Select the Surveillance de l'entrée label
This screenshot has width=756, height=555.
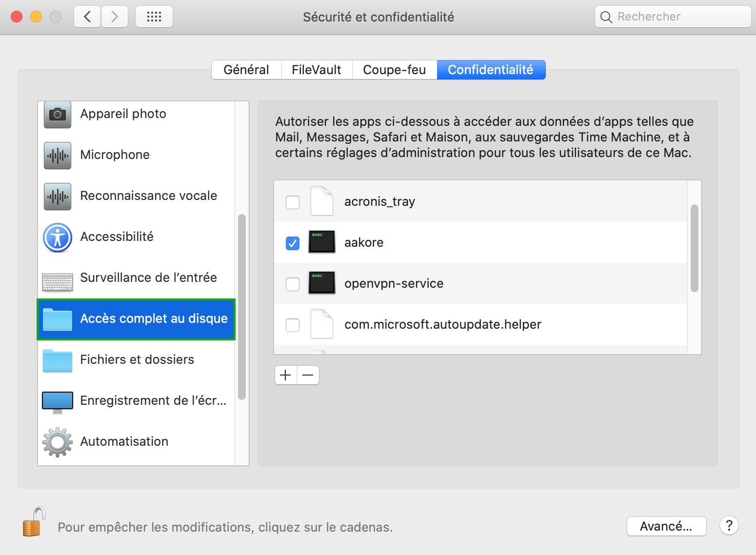point(149,277)
